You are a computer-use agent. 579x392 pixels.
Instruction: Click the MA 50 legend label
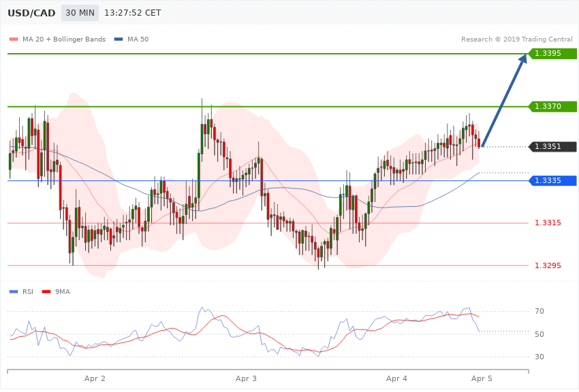pyautogui.click(x=138, y=39)
